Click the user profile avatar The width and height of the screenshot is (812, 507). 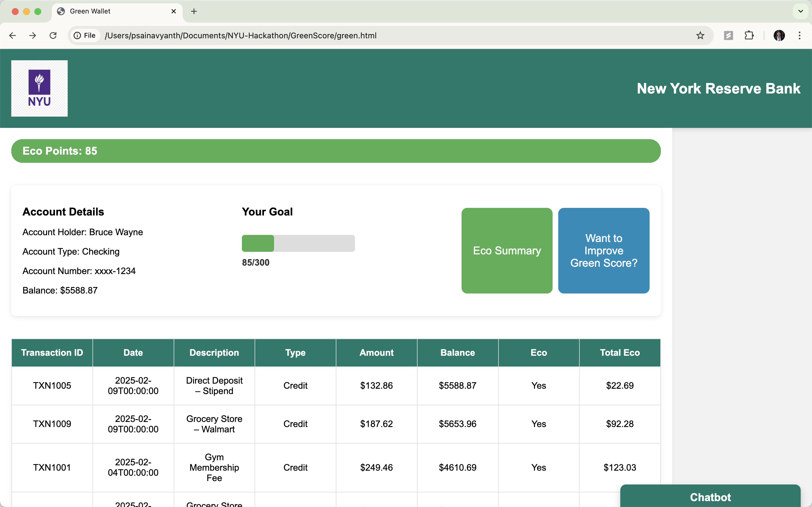pos(779,35)
